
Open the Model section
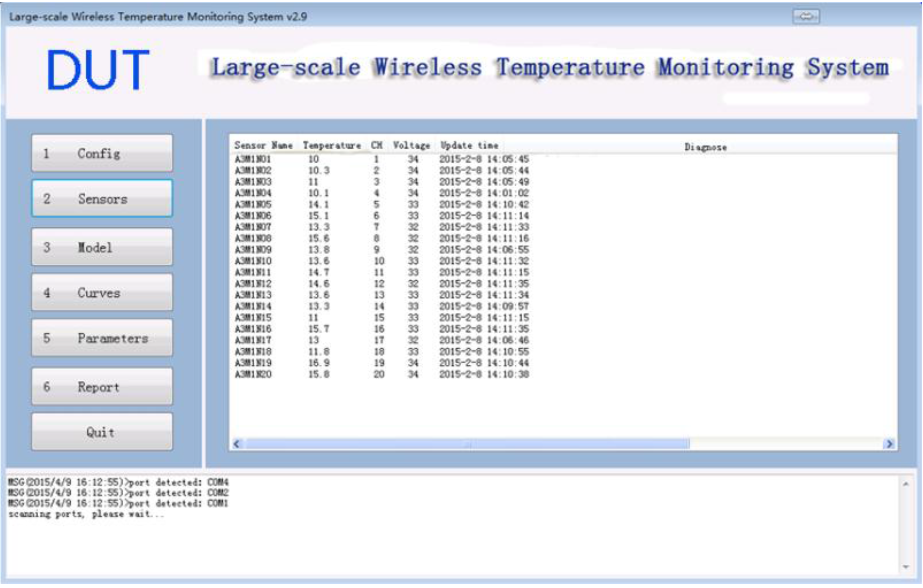102,248
